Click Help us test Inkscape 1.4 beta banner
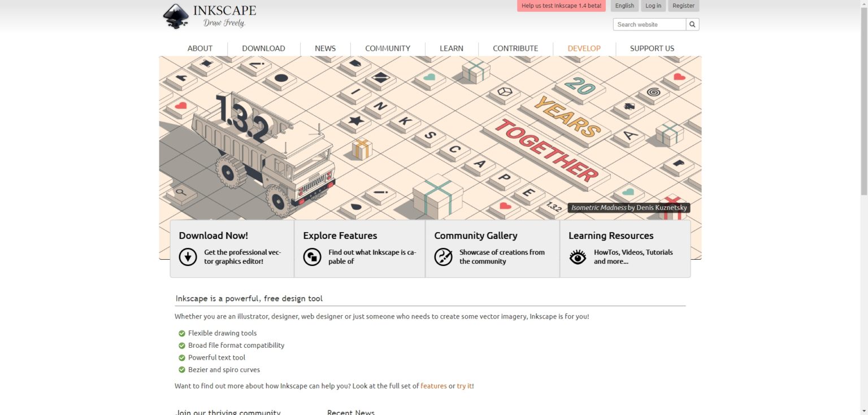The height and width of the screenshot is (415, 868). tap(561, 6)
